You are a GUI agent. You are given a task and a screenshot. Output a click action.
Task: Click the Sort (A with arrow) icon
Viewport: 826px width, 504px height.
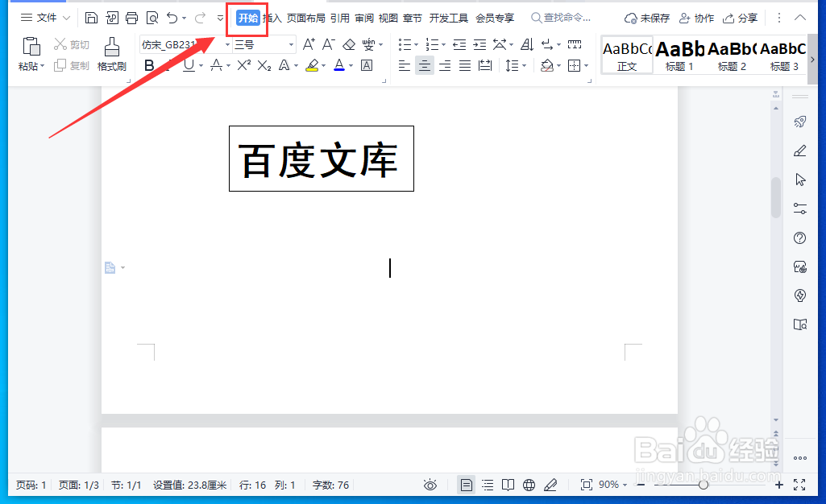point(527,44)
